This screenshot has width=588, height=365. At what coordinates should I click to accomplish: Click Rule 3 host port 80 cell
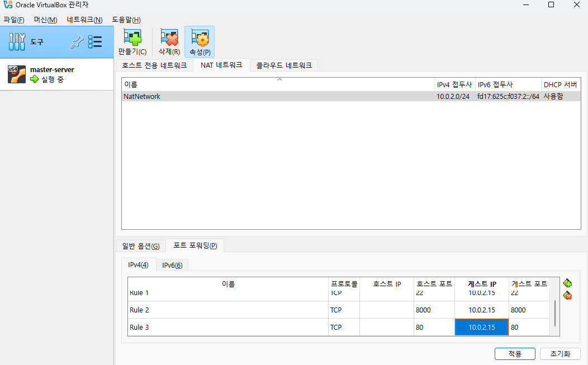click(434, 327)
